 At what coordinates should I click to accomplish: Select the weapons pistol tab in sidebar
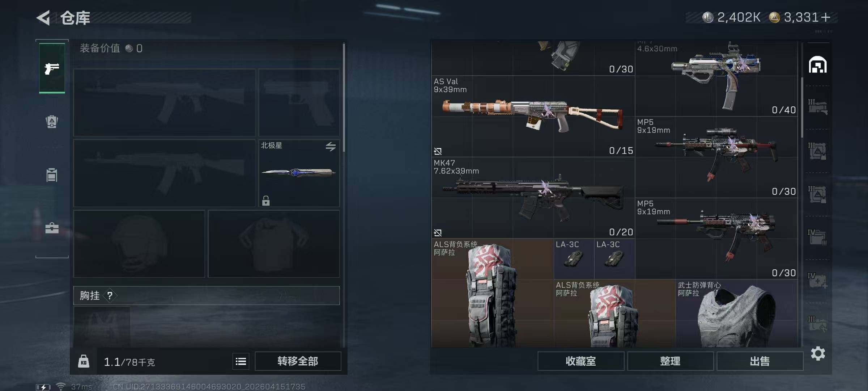(x=52, y=68)
